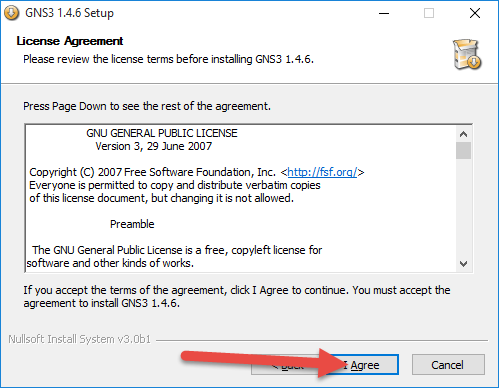Click the GNU GENERAL PUBLIC LICENSE heading

[x=162, y=133]
